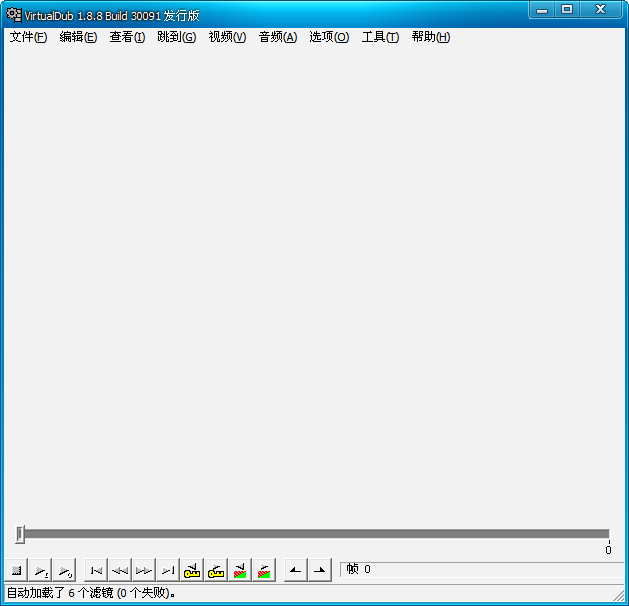Step backward one frame
629x606 pixels.
pos(120,571)
